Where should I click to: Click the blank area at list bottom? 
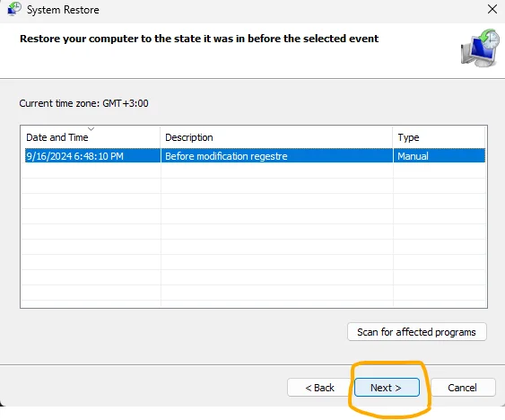click(254, 303)
